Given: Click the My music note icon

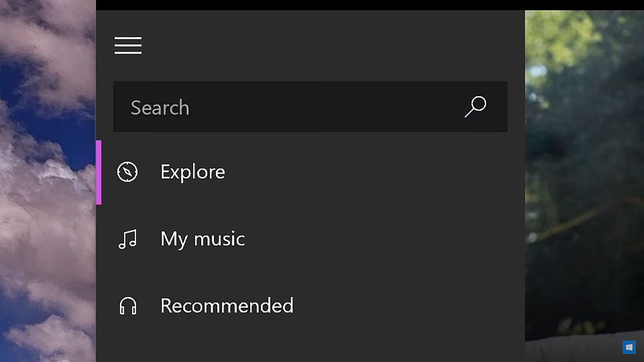Looking at the screenshot, I should (128, 239).
